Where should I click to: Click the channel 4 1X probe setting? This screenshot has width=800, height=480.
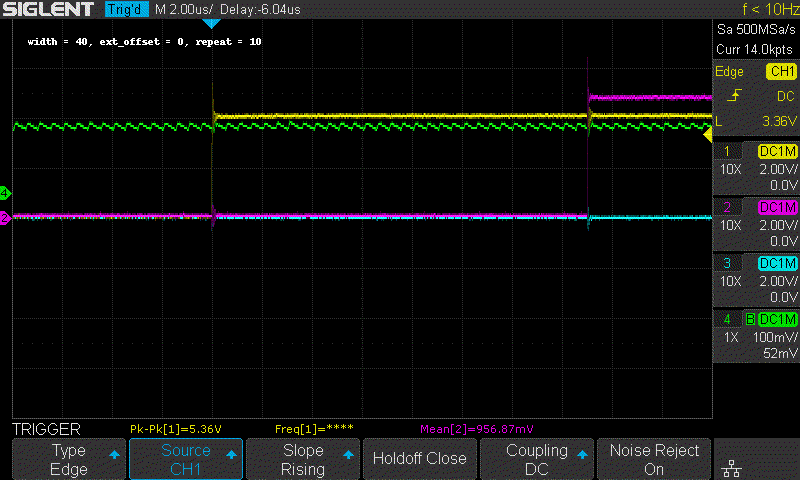[731, 337]
